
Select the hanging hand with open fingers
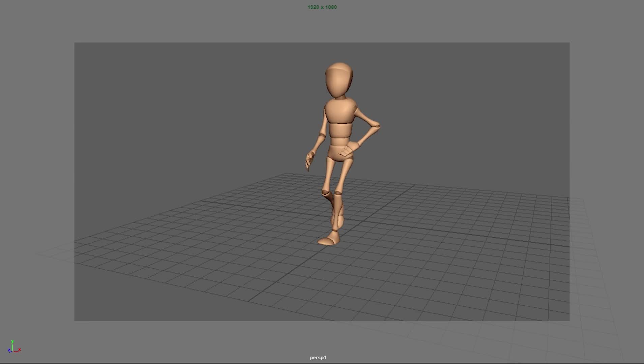coord(309,160)
